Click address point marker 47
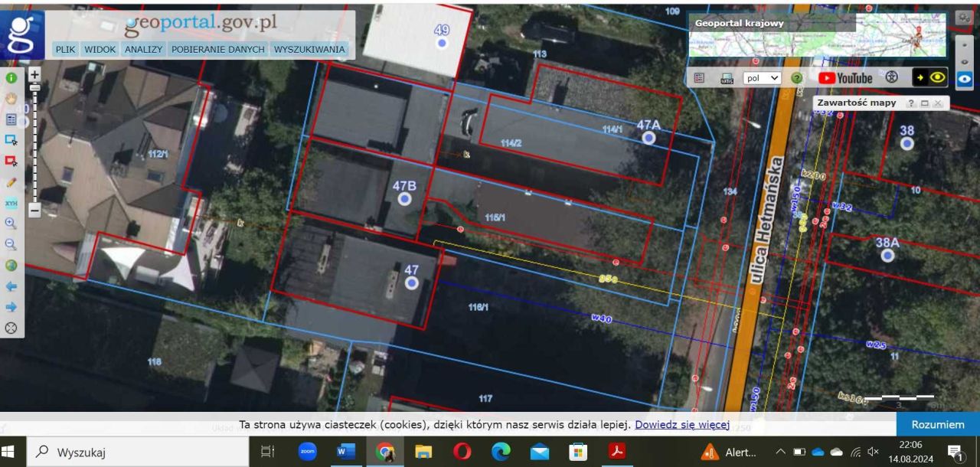980x467 pixels. pyautogui.click(x=412, y=283)
